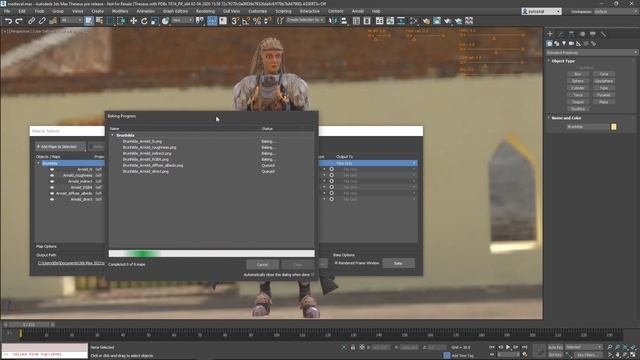Toggle the Angle Snap icon
This screenshot has height=360, width=640.
pos(246,20)
